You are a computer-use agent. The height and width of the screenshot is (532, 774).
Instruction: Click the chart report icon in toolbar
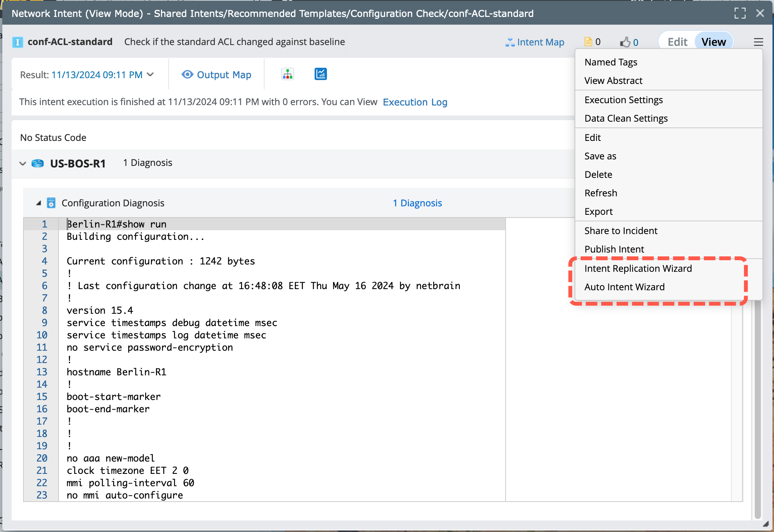pyautogui.click(x=320, y=74)
